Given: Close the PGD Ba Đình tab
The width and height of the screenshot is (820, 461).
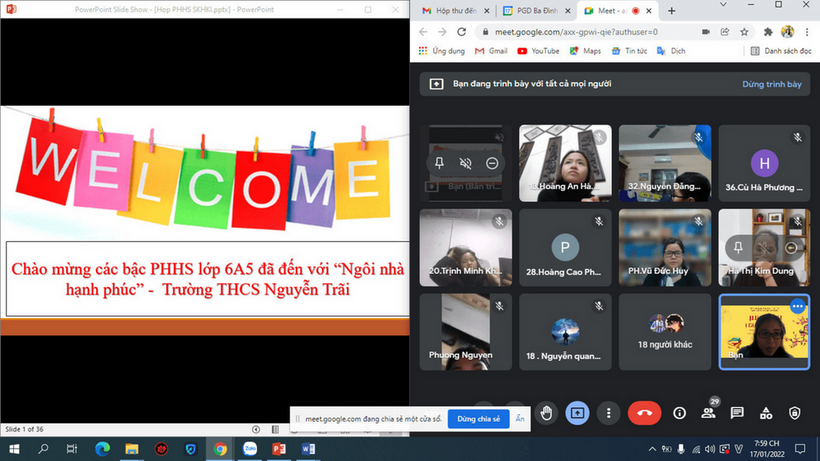Looking at the screenshot, I should 567,10.
